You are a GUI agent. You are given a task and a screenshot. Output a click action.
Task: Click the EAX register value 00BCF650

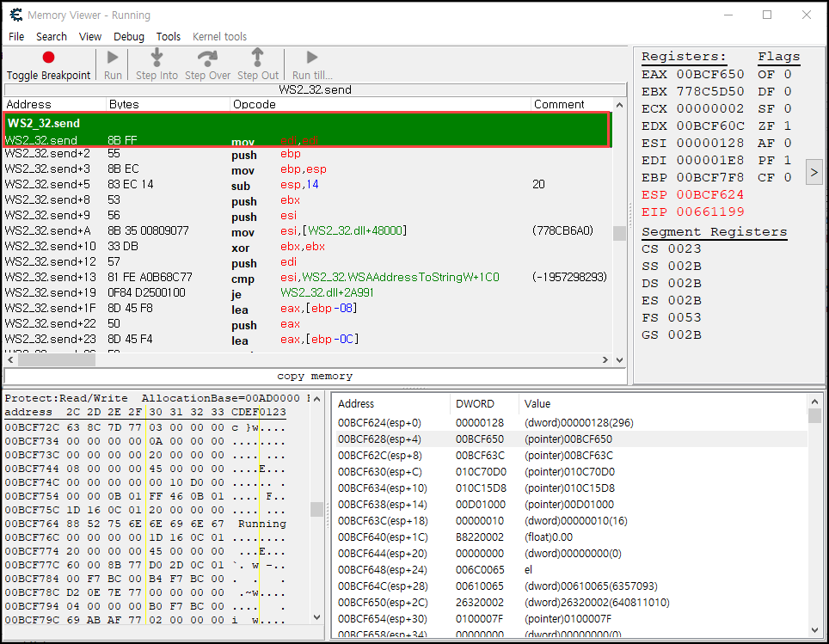(710, 74)
